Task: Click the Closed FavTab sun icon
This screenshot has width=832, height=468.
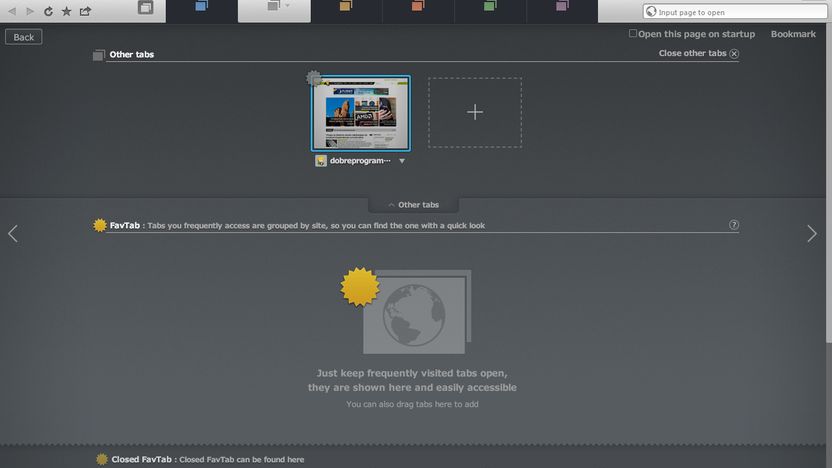Action: point(101,459)
